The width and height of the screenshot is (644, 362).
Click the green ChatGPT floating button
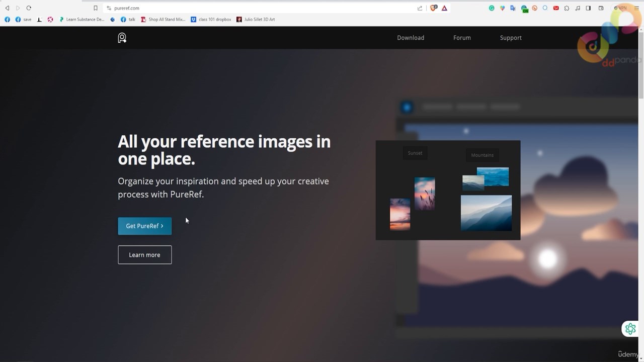click(630, 329)
